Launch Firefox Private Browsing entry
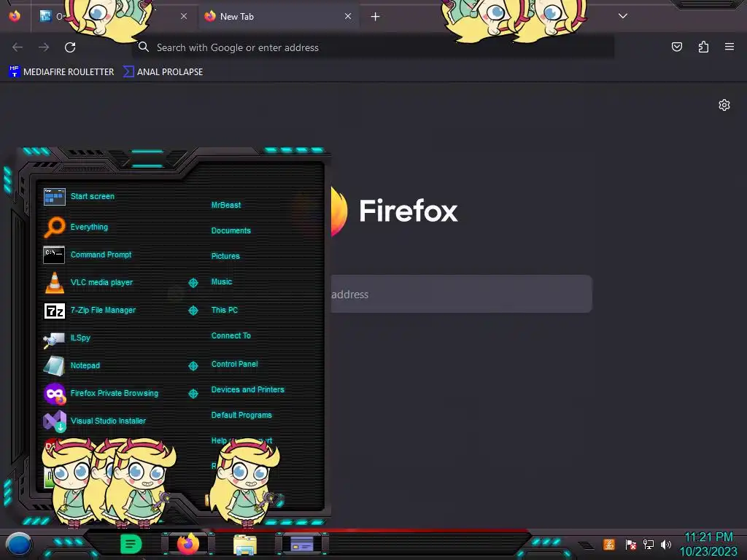Image resolution: width=747 pixels, height=560 pixels. pos(115,393)
